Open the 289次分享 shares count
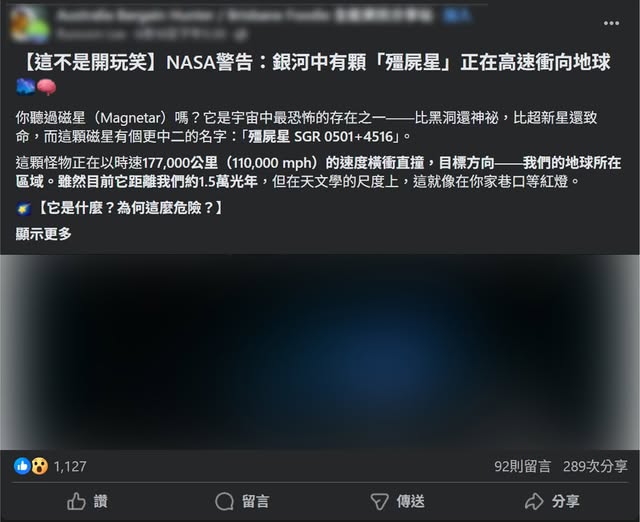 click(595, 466)
